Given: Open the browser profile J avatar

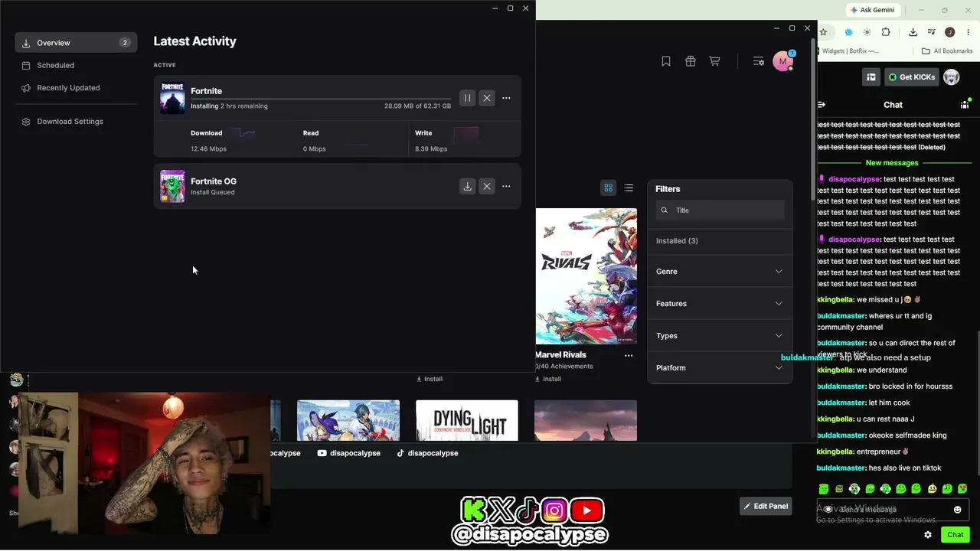Looking at the screenshot, I should pos(950,32).
